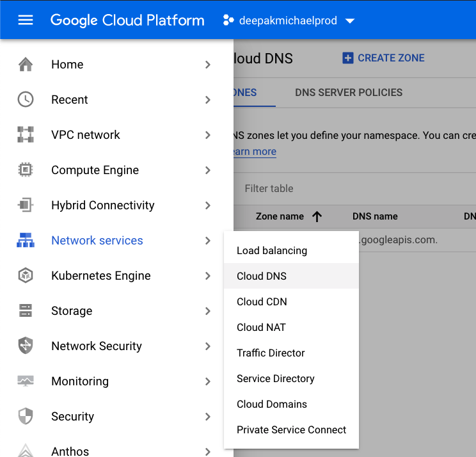Click the hamburger navigation menu icon
The height and width of the screenshot is (457, 476).
click(x=26, y=20)
